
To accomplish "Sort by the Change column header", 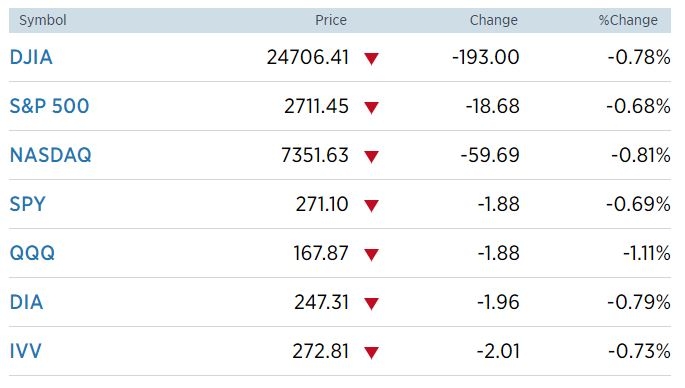I will pyautogui.click(x=494, y=20).
